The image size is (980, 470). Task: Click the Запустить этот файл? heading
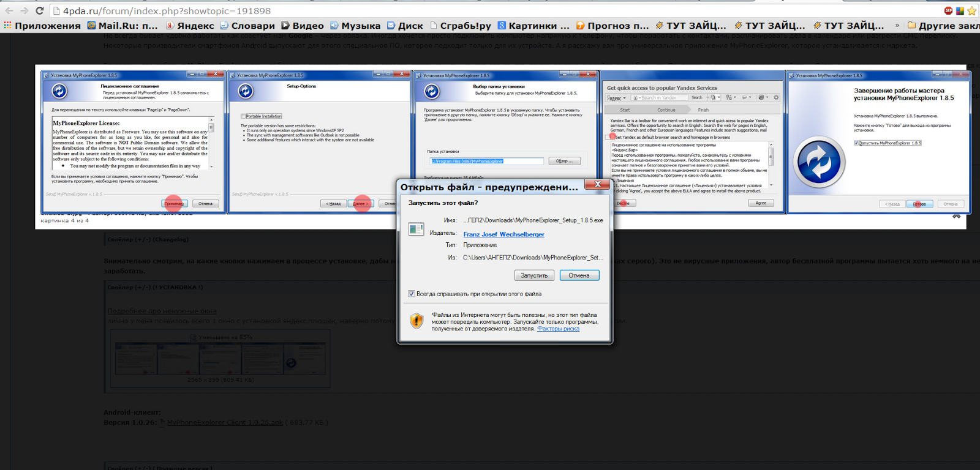pyautogui.click(x=443, y=203)
